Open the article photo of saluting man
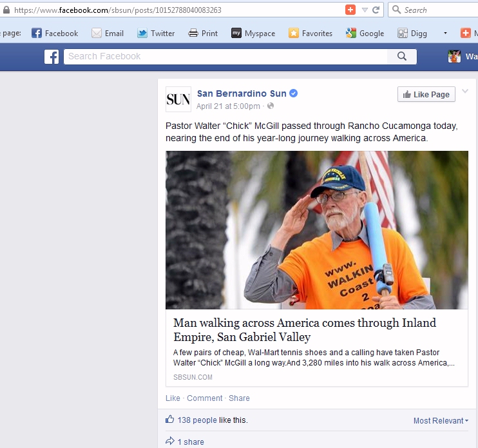 click(317, 230)
